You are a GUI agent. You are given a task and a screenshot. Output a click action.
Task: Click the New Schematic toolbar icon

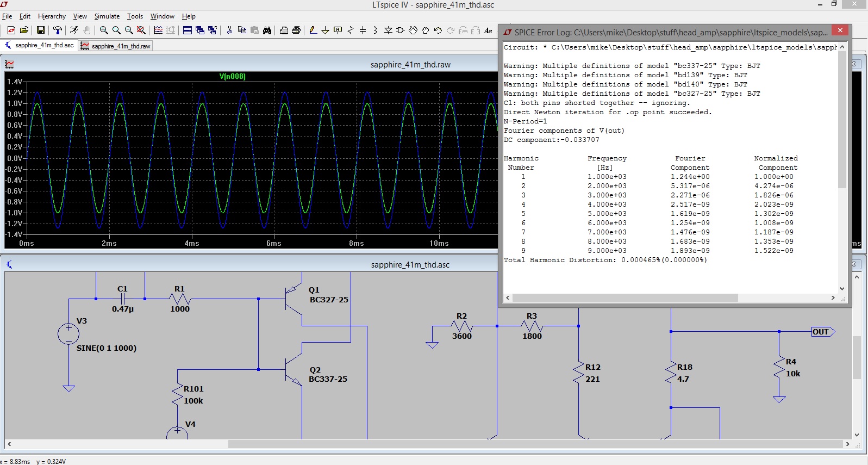click(x=11, y=30)
